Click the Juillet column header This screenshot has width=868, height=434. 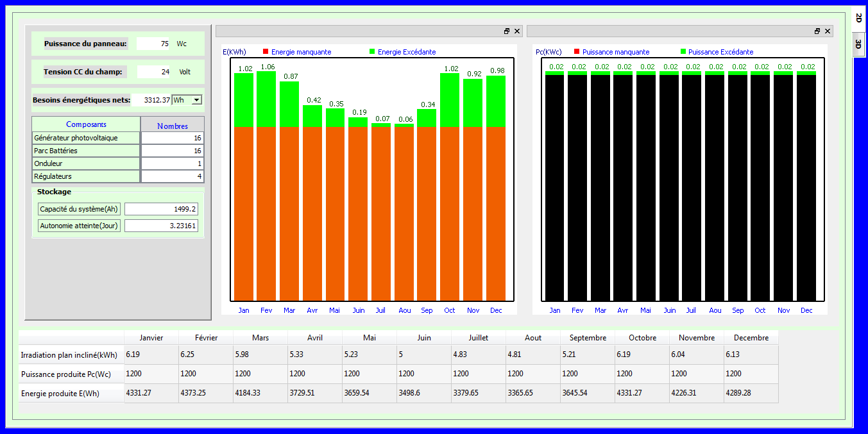tap(479, 338)
